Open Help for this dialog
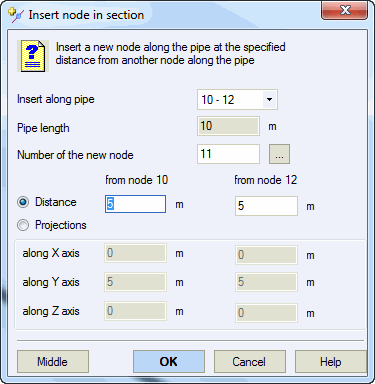 (331, 362)
